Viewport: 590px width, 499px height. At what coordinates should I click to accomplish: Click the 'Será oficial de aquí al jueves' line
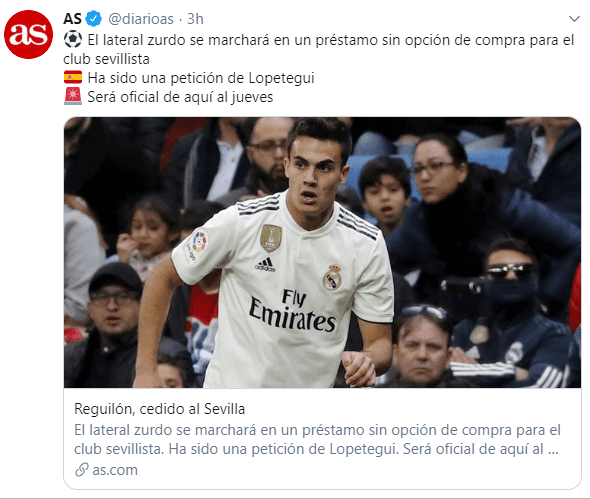pyautogui.click(x=180, y=97)
